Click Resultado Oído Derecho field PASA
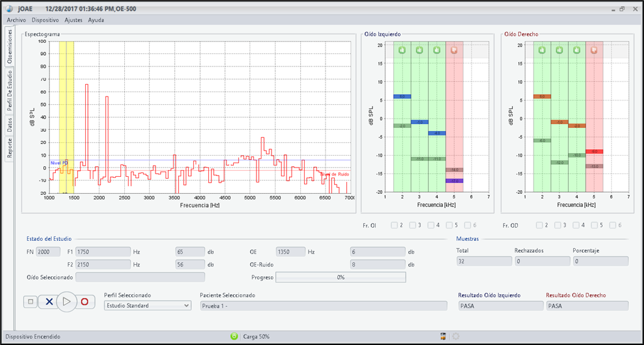 [588, 305]
